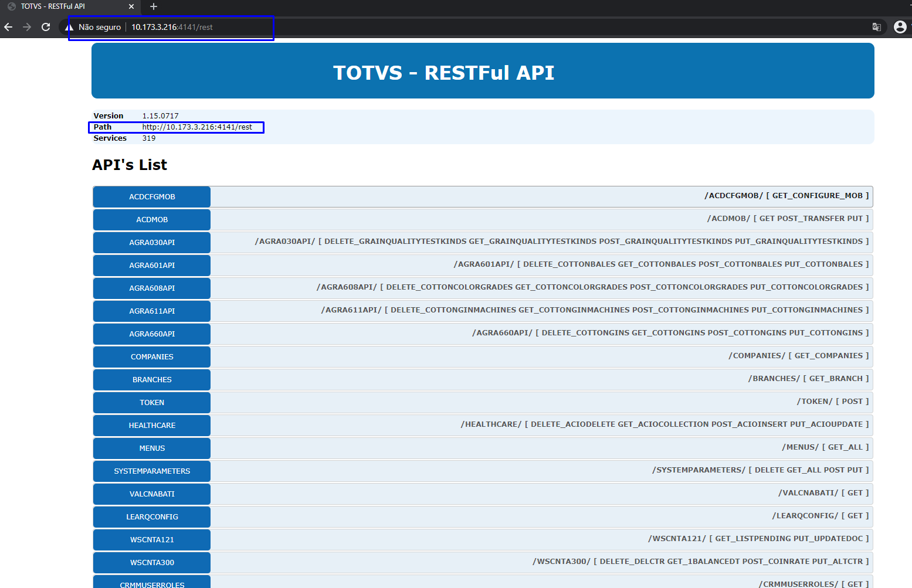Click the /HEALTHCARE/ ACIO endpoints text
This screenshot has width=912, height=588.
click(665, 424)
